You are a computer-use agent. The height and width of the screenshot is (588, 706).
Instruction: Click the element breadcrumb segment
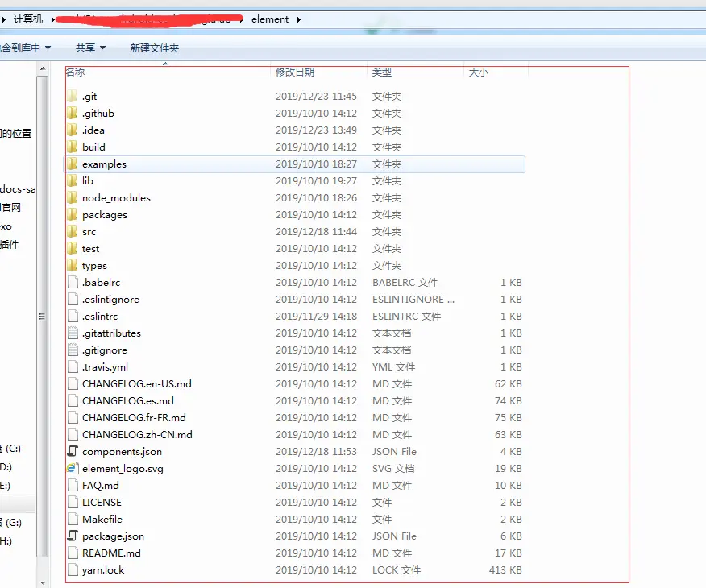click(270, 19)
